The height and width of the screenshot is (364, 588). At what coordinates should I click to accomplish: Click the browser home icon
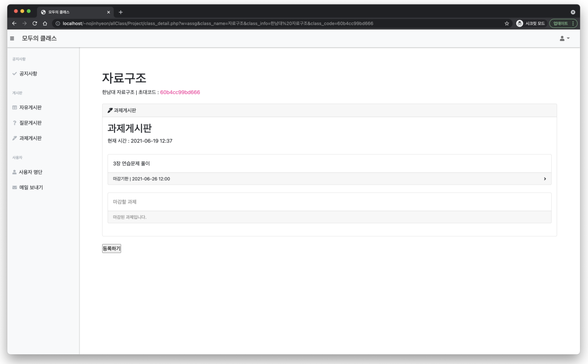45,23
